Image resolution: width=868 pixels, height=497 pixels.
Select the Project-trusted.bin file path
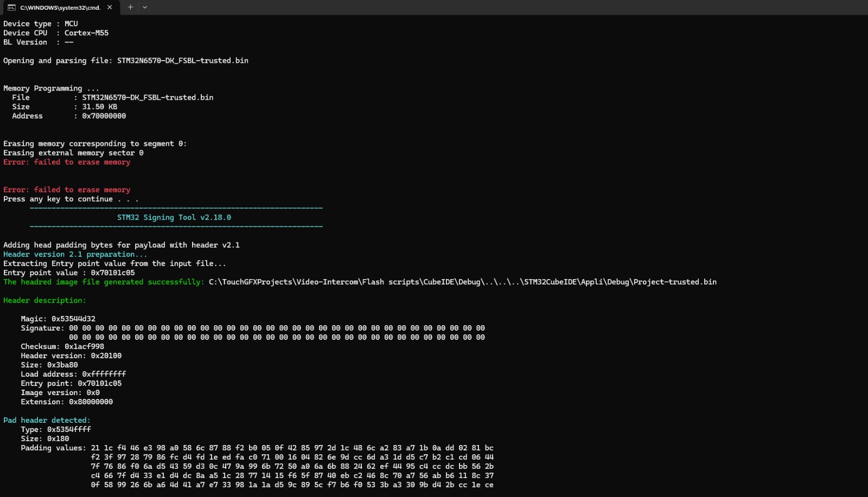(461, 282)
